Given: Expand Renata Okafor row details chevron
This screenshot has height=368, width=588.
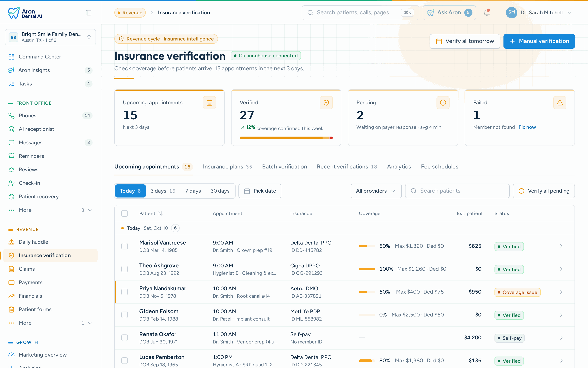Looking at the screenshot, I should (x=561, y=338).
